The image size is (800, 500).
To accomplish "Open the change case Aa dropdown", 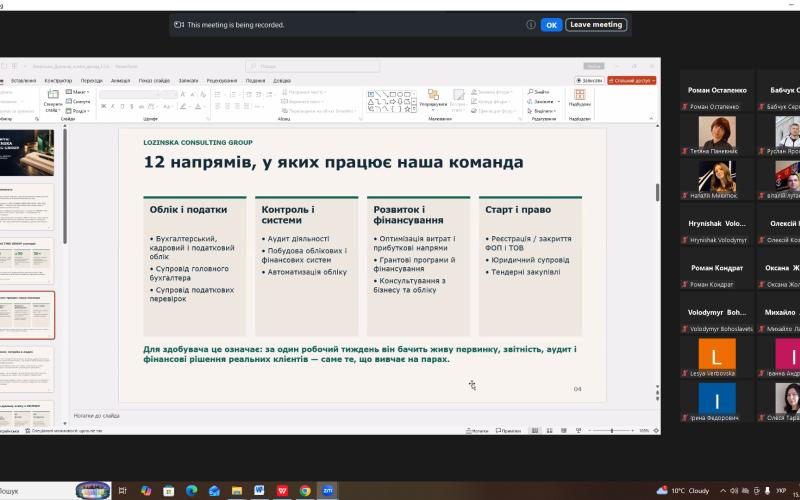I will click(x=168, y=106).
